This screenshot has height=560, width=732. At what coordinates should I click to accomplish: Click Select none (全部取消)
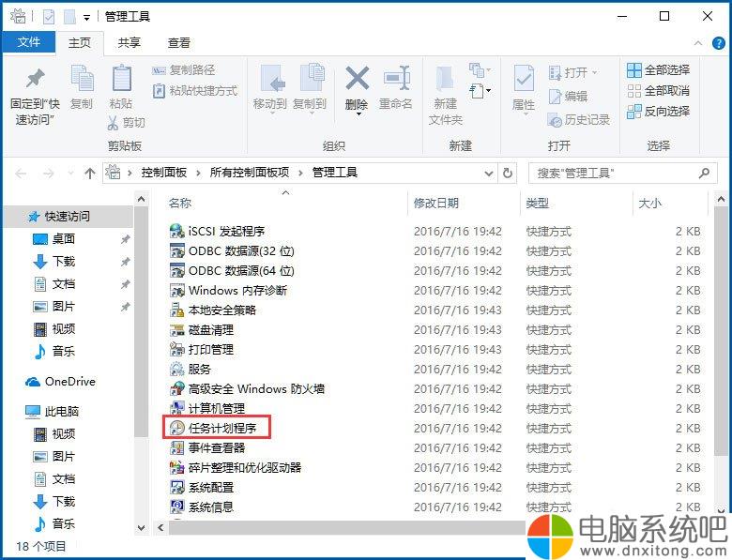658,91
